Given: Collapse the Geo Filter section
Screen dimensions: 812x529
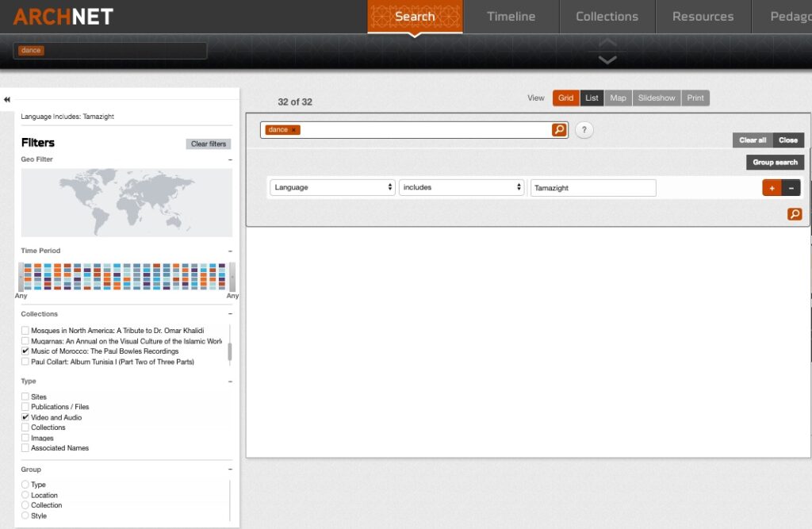Looking at the screenshot, I should [x=231, y=159].
